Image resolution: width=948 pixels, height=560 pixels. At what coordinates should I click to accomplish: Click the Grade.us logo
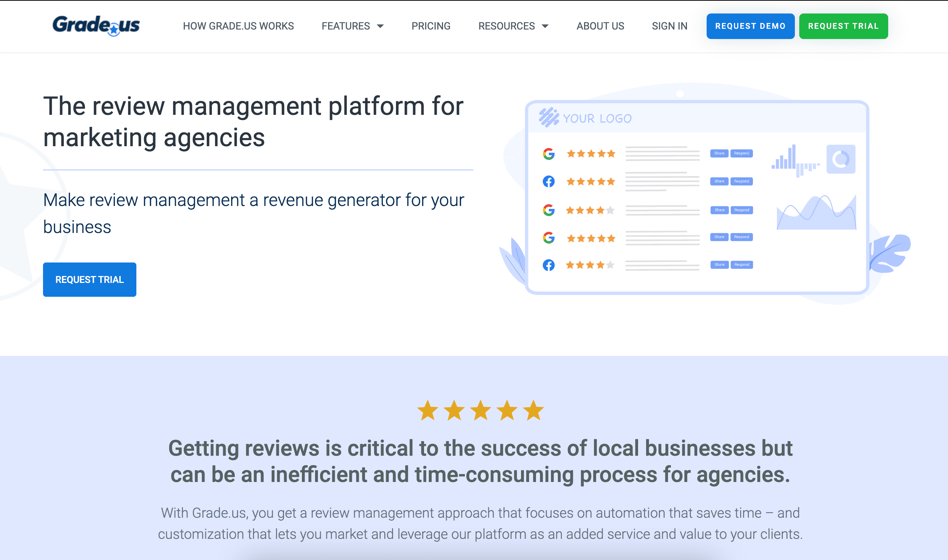point(96,26)
